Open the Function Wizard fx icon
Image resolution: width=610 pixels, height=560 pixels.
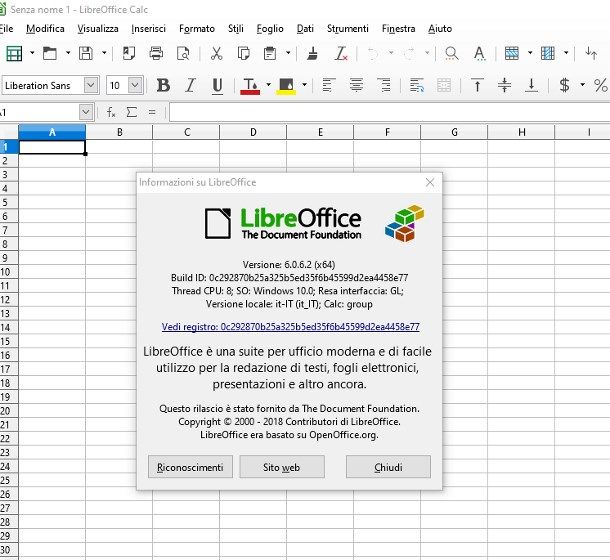click(x=111, y=112)
